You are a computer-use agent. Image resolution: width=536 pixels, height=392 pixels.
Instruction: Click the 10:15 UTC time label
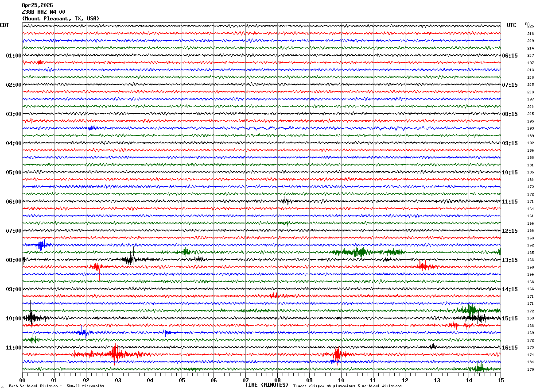[x=510, y=173]
